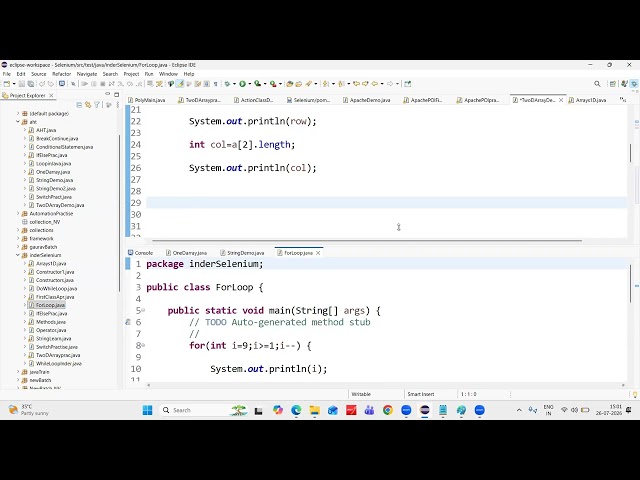Screen dimensions: 640x480
Task: Close the TwoDArrayDemo editor tab
Action: [561, 100]
